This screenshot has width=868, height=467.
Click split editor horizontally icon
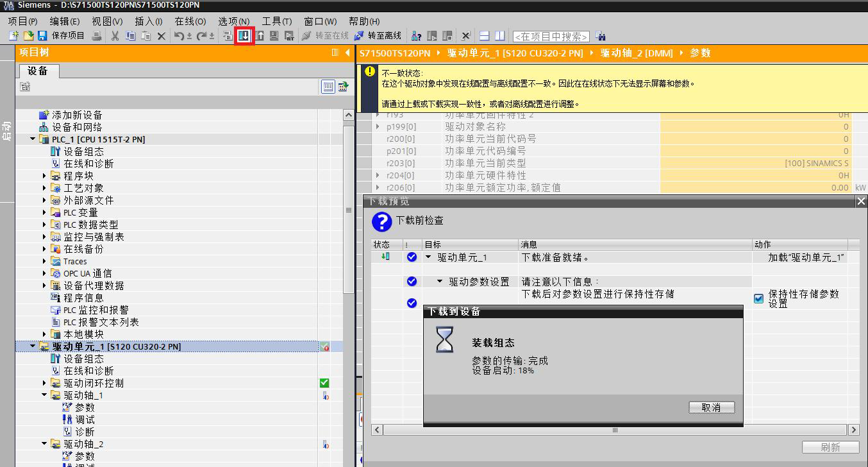point(485,36)
